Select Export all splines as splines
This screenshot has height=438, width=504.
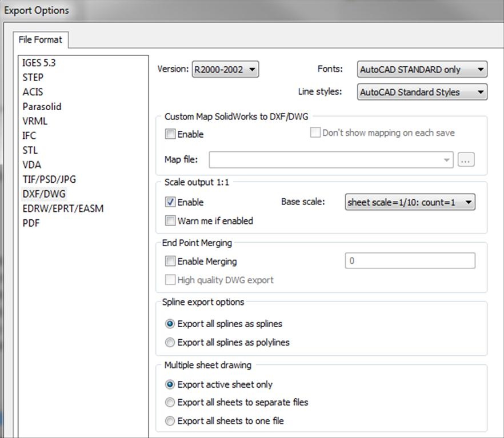pos(170,324)
